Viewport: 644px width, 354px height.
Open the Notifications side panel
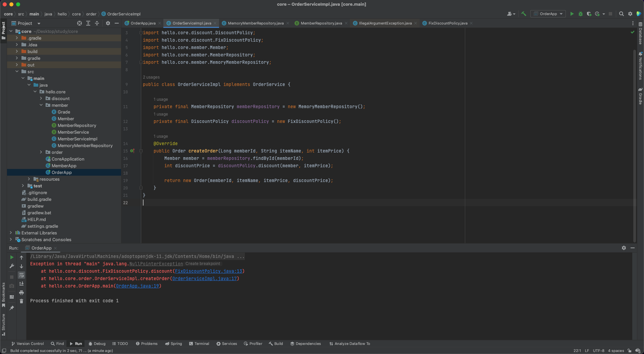tap(640, 66)
